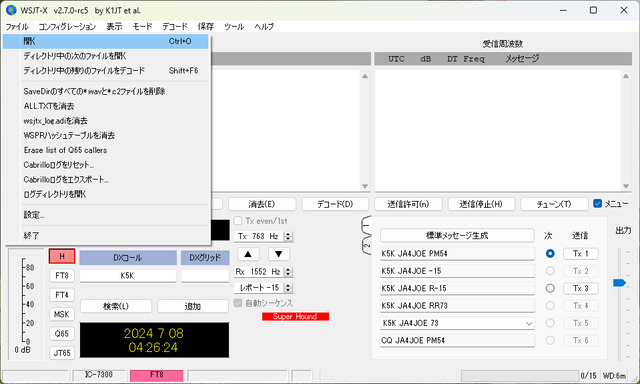The height and width of the screenshot is (384, 640).
Task: Choose wsjtx_log.adiを消去 menu entry
Action: [106, 121]
